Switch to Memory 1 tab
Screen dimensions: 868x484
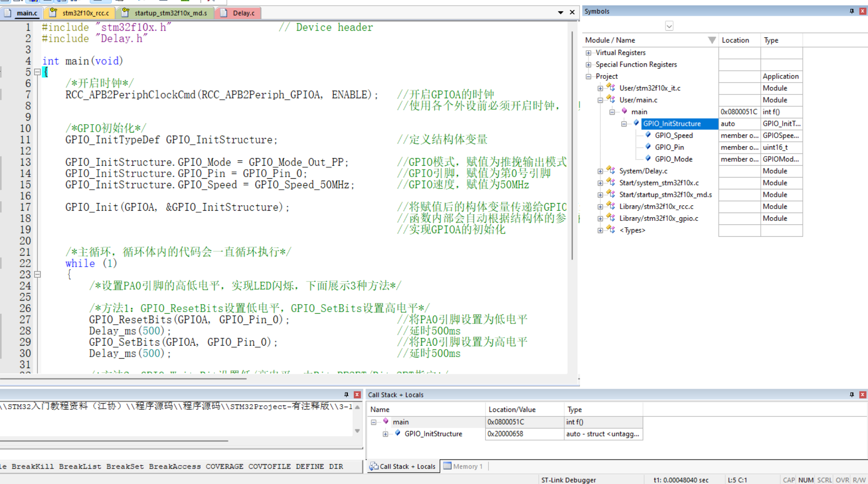[x=463, y=466]
